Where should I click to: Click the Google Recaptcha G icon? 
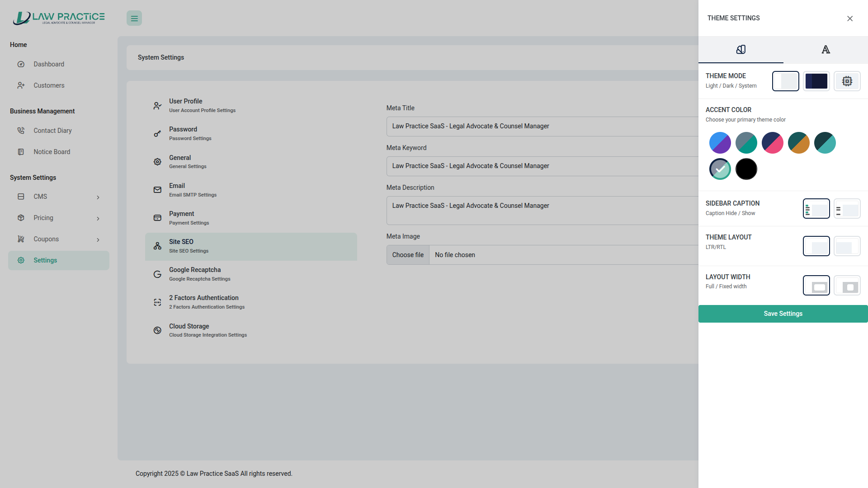[x=157, y=274]
